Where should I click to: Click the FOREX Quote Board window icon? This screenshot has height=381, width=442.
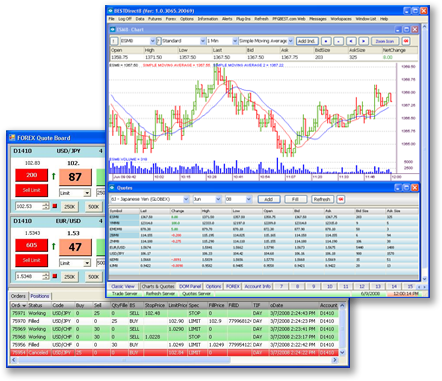tap(12, 138)
